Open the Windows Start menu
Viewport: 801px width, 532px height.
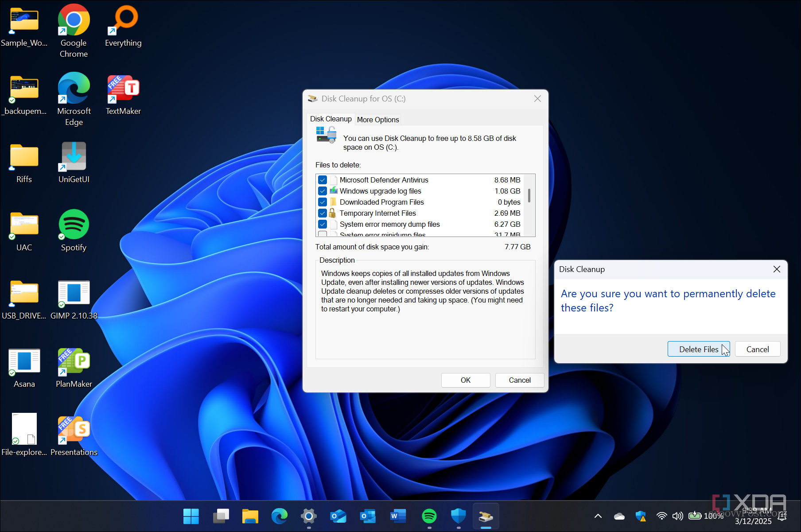(x=191, y=516)
